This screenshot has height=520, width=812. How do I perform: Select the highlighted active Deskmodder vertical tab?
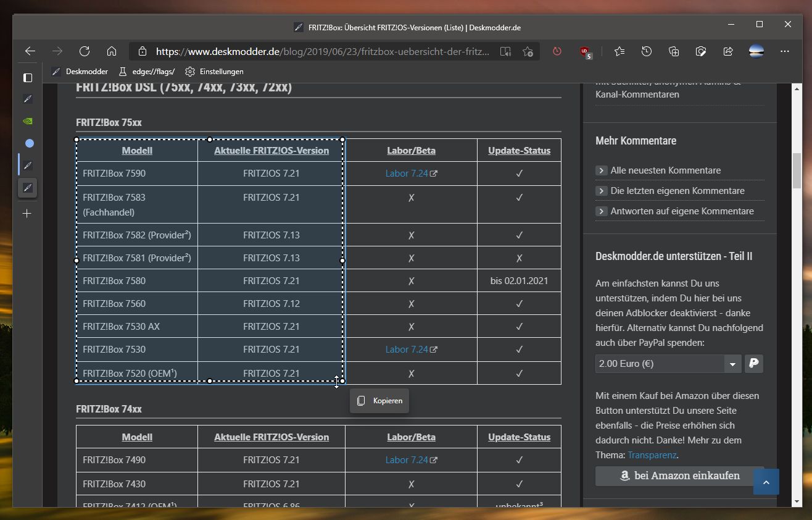coord(28,188)
